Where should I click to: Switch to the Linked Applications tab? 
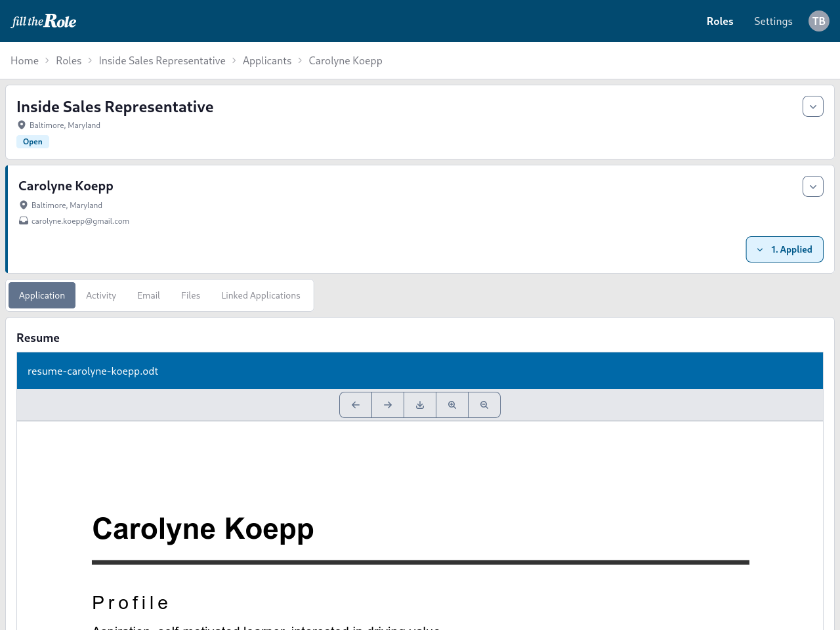[261, 295]
